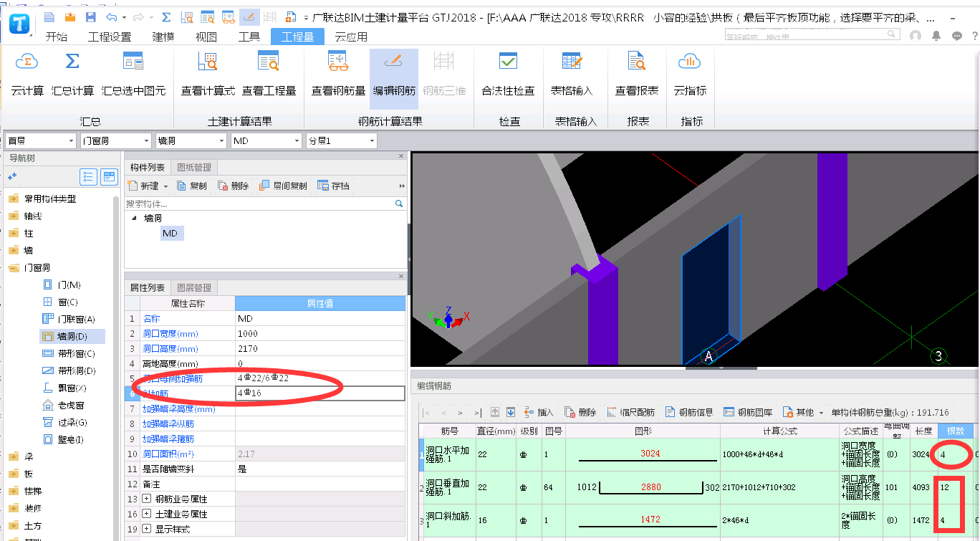Image resolution: width=980 pixels, height=541 pixels.
Task: Expand 显示样式 property group
Action: tap(147, 530)
